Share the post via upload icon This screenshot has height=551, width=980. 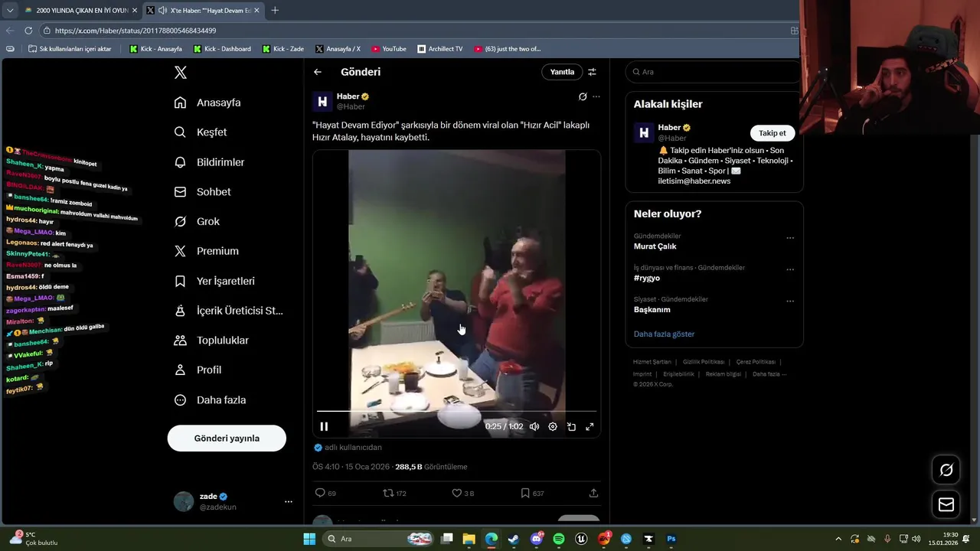pyautogui.click(x=593, y=494)
